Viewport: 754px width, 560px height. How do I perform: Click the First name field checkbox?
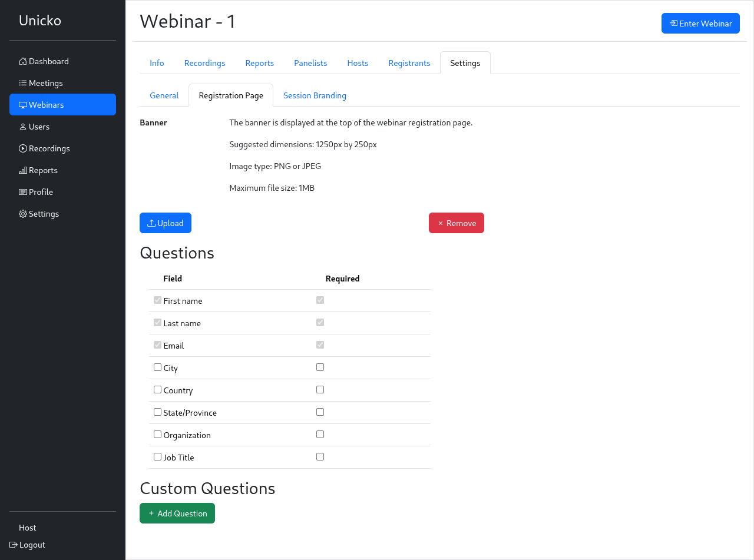pyautogui.click(x=157, y=300)
